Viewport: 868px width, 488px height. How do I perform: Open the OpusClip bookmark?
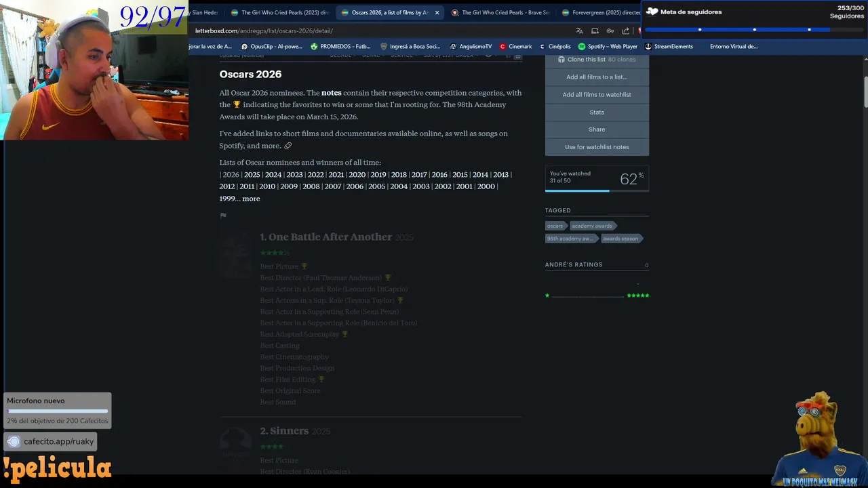(271, 47)
